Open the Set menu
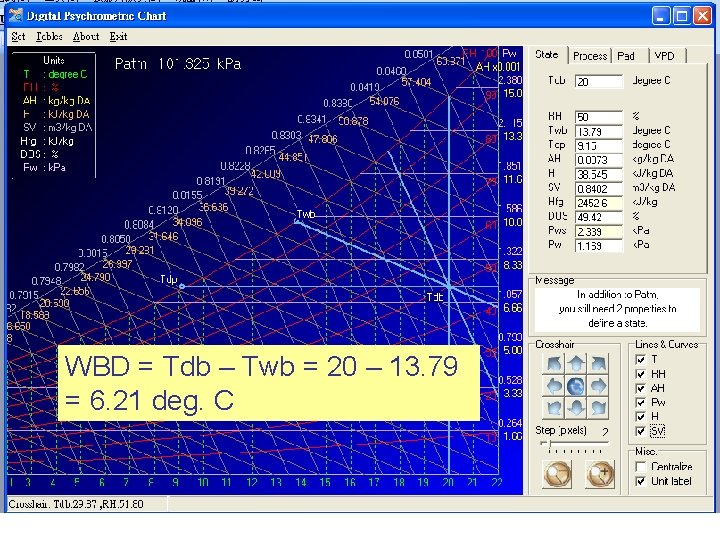The width and height of the screenshot is (720, 540). click(18, 36)
